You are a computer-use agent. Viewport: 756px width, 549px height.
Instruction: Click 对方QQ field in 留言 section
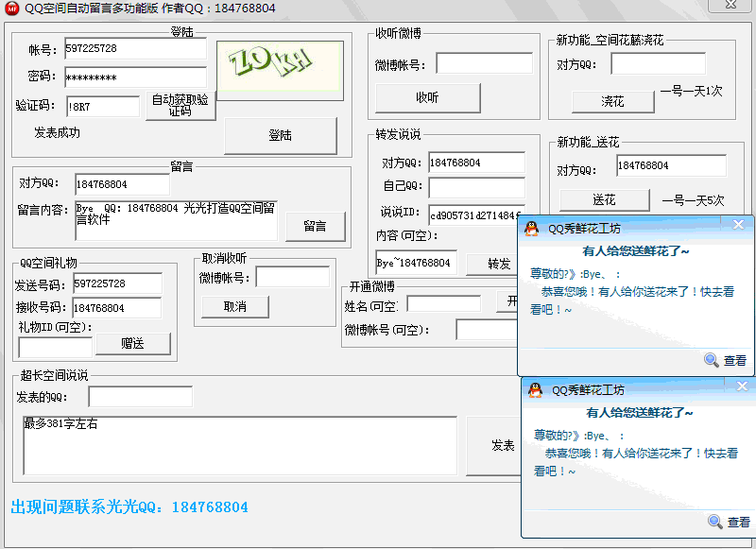122,184
